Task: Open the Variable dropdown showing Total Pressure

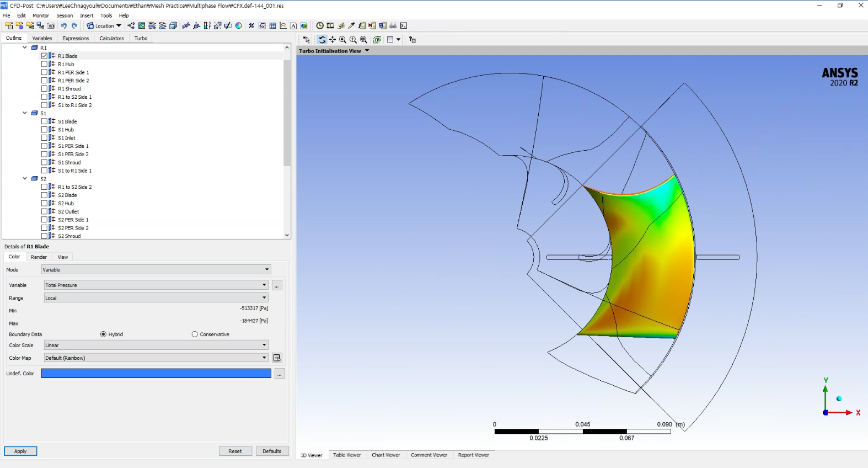Action: tap(156, 285)
